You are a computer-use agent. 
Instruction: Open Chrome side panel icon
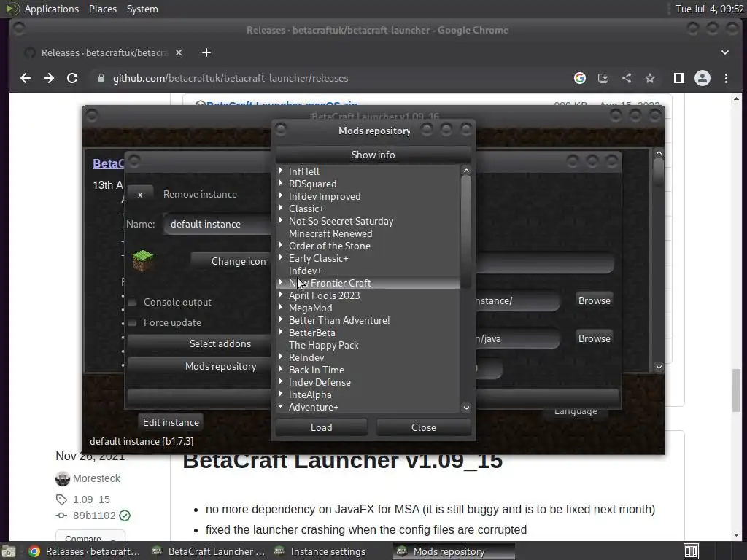click(679, 78)
